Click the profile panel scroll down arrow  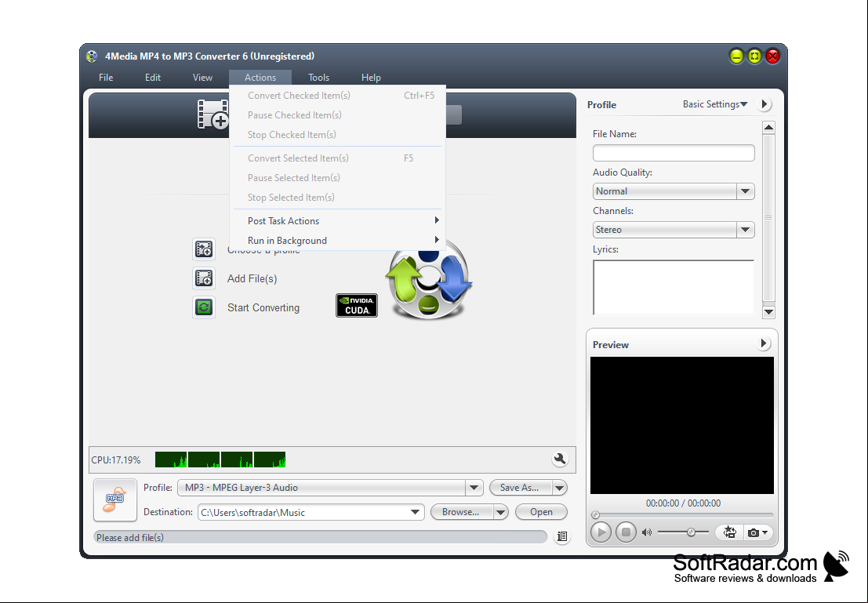point(768,312)
